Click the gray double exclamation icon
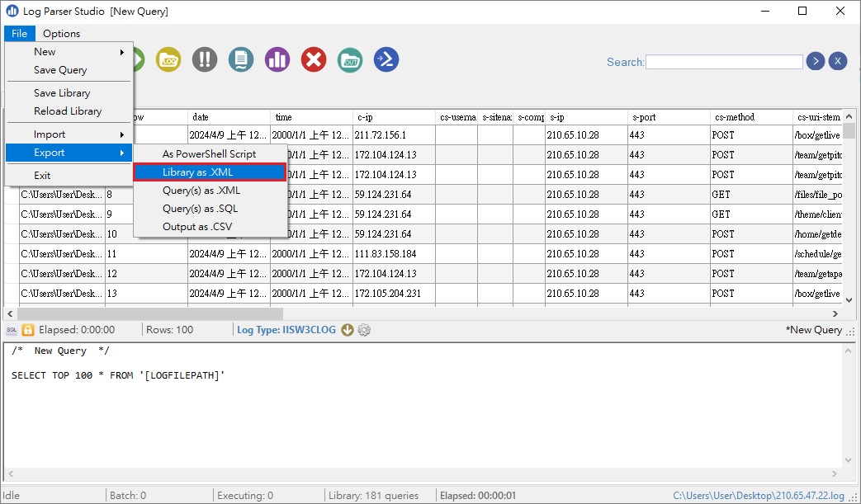This screenshot has width=861, height=504. [x=205, y=59]
